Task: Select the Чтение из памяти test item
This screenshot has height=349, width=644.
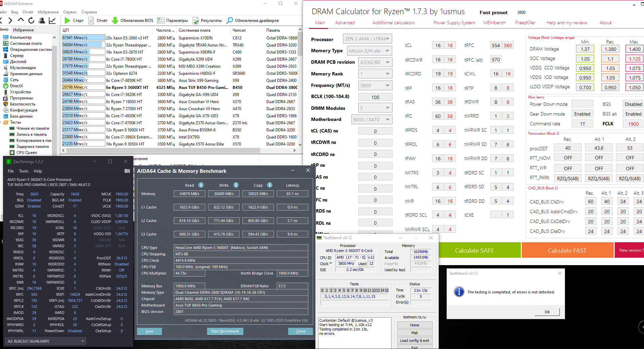Action: 32,128
